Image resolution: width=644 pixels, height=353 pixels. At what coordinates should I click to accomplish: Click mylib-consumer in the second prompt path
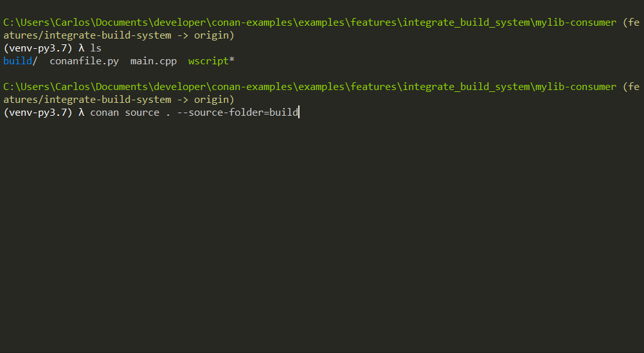(x=575, y=87)
